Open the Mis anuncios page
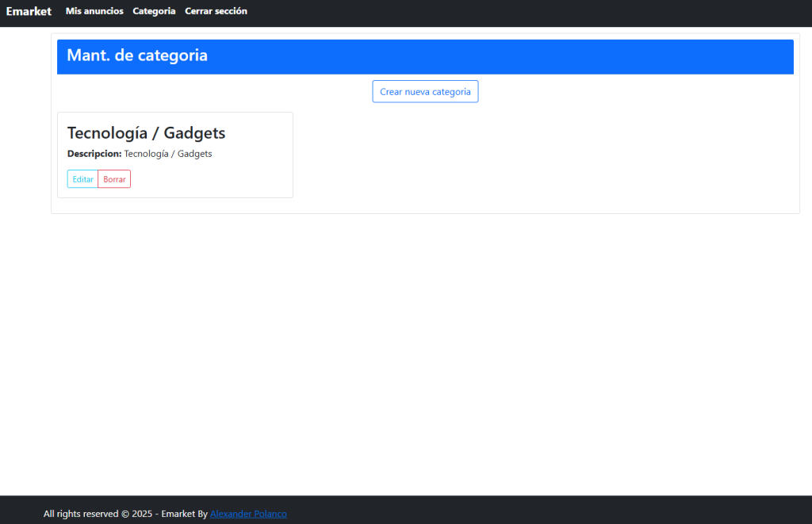Screen dimensions: 812x524 click(x=94, y=11)
